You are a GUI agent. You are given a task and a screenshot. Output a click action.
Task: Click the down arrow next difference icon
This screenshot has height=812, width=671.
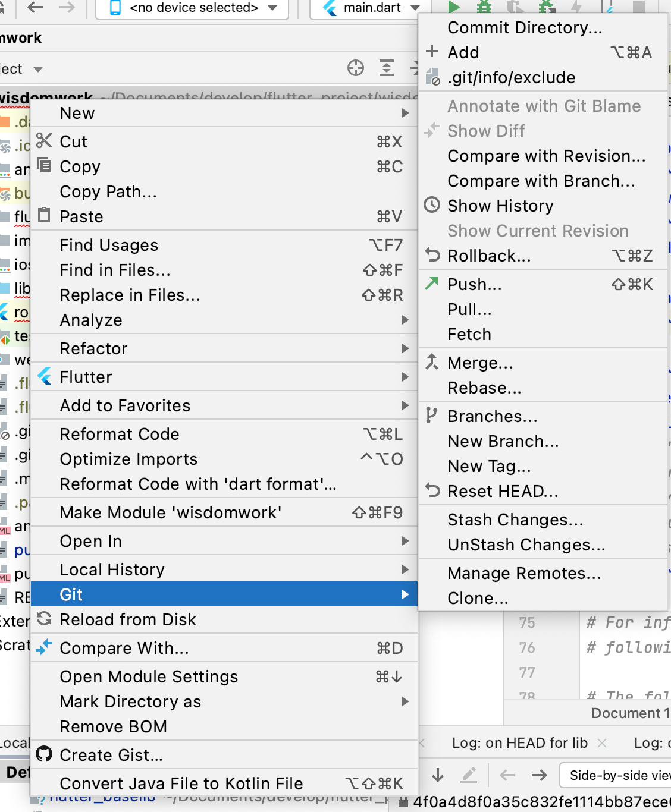click(x=438, y=775)
